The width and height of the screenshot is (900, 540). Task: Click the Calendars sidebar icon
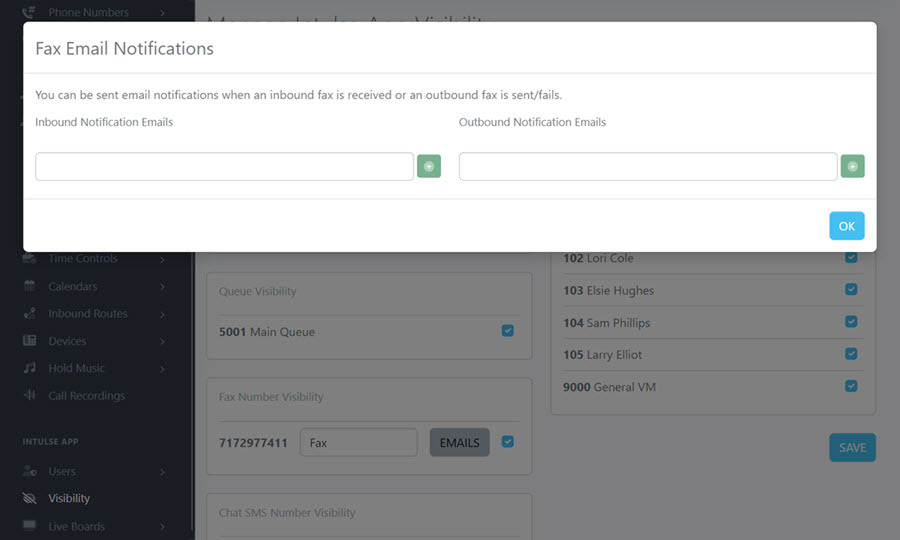(x=29, y=286)
